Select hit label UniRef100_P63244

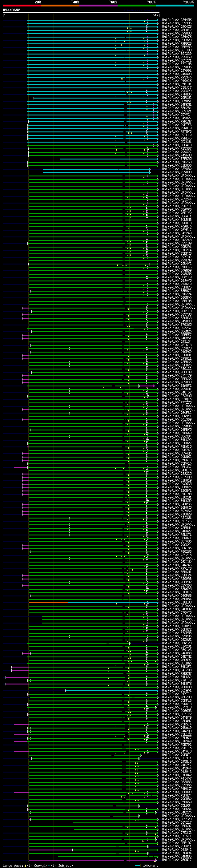click(x=177, y=199)
